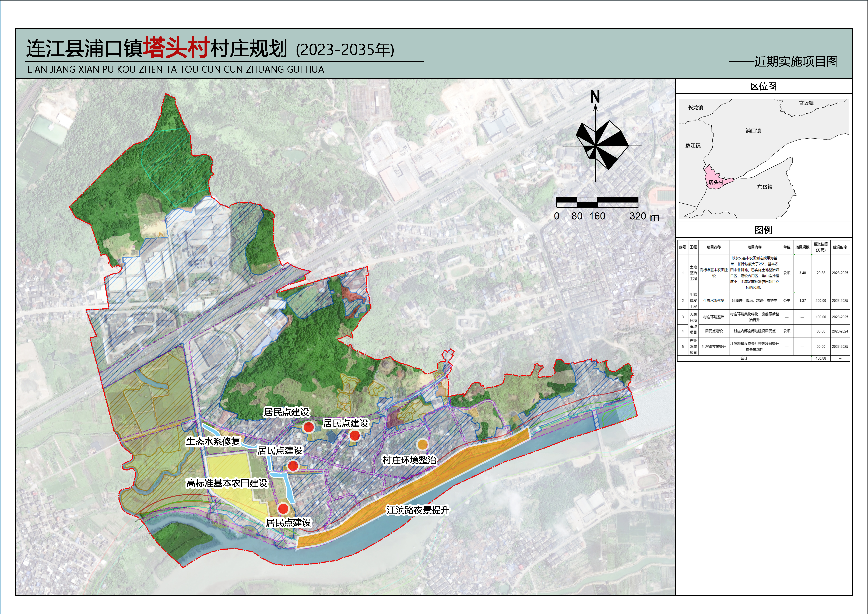868x614 pixels.
Task: Click the 区位图 panel header
Action: (x=763, y=87)
